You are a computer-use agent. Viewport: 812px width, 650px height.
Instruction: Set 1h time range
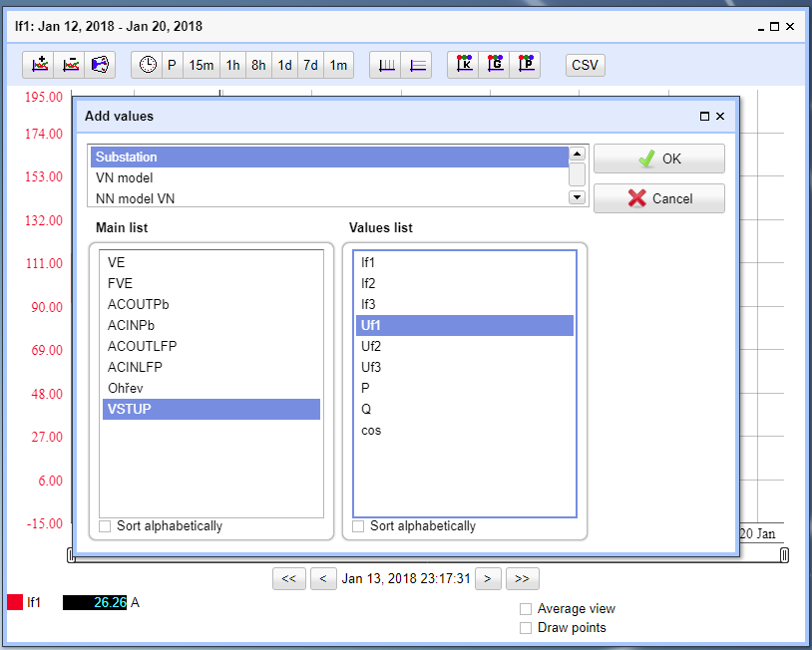(232, 65)
